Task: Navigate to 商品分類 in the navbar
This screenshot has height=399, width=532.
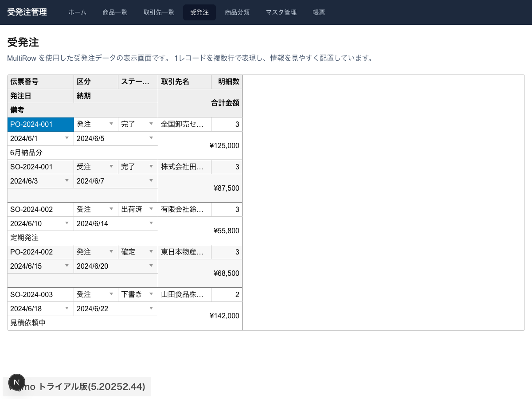Action: pos(237,12)
